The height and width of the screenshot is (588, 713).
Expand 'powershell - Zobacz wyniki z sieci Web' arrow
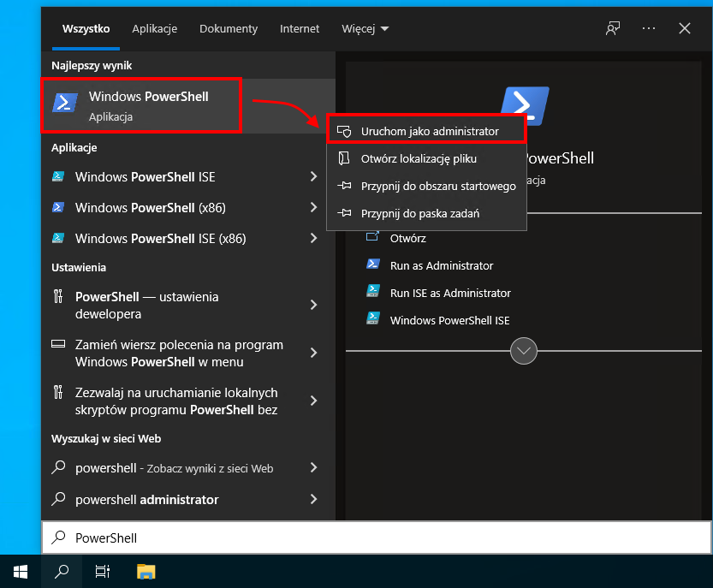pos(313,467)
